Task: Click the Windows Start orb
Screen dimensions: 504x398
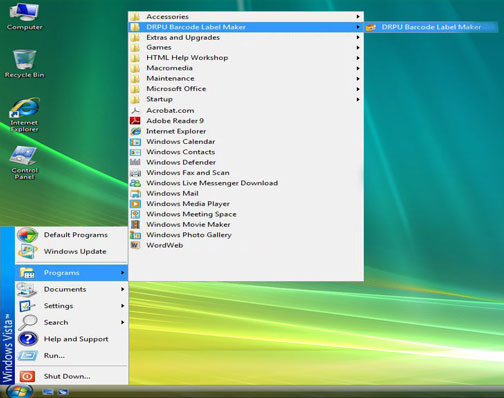Action: click(x=20, y=391)
